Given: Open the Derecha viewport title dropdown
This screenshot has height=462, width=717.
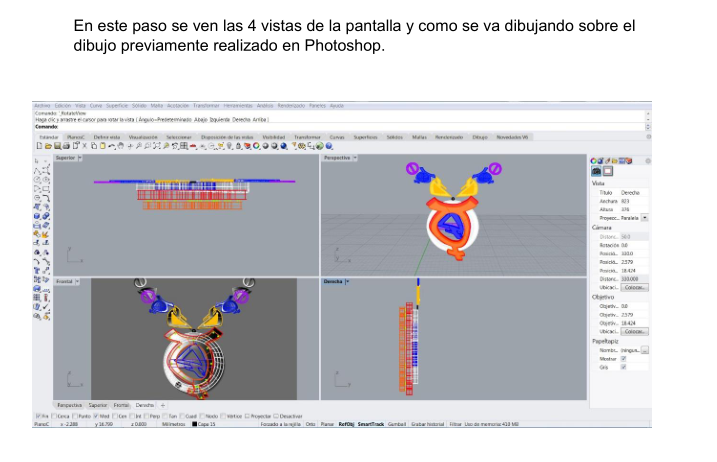Looking at the screenshot, I should click(347, 281).
